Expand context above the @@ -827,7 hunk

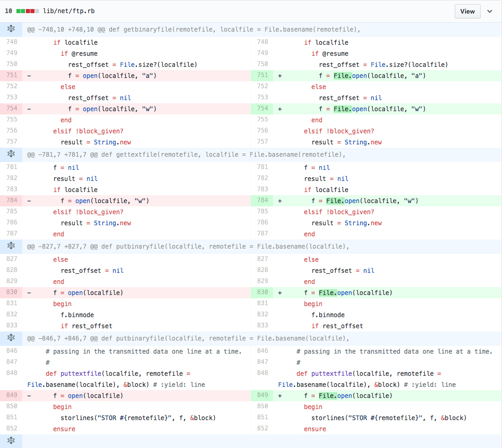tap(11, 246)
